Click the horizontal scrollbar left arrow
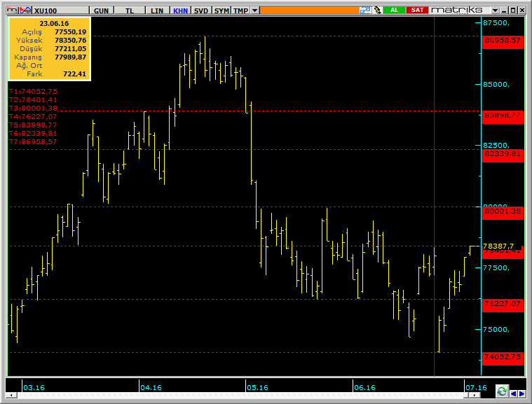The height and width of the screenshot is (404, 532). [x=11, y=395]
